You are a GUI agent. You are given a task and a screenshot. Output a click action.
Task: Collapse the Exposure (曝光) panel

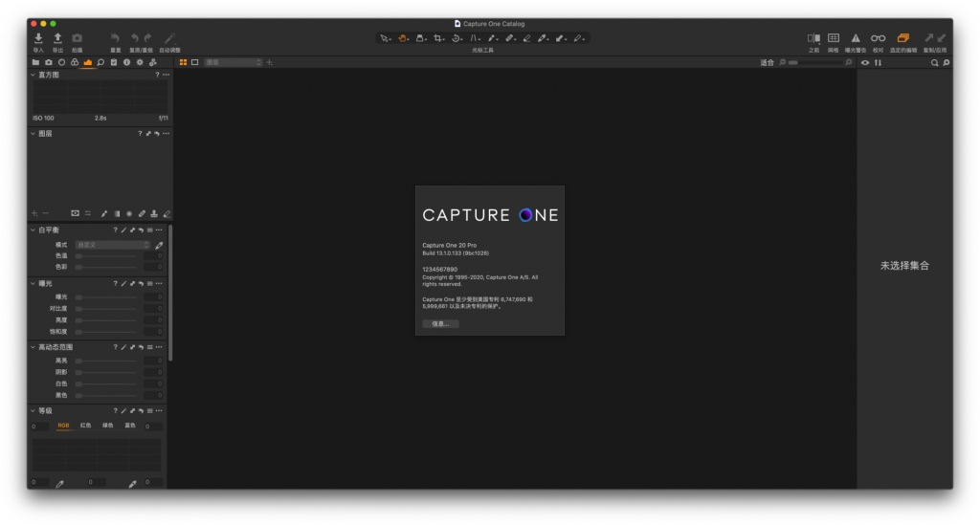(33, 283)
